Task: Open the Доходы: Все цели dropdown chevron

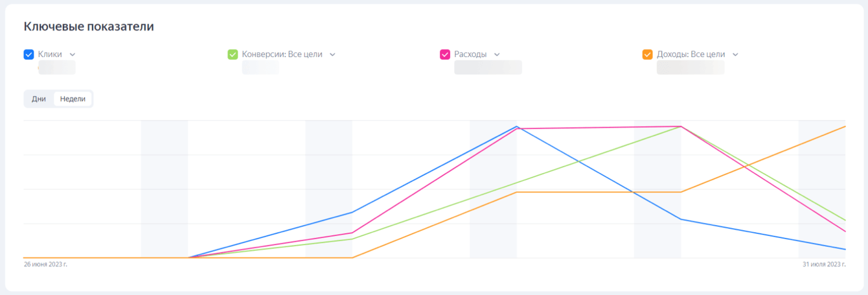Action: coord(735,54)
